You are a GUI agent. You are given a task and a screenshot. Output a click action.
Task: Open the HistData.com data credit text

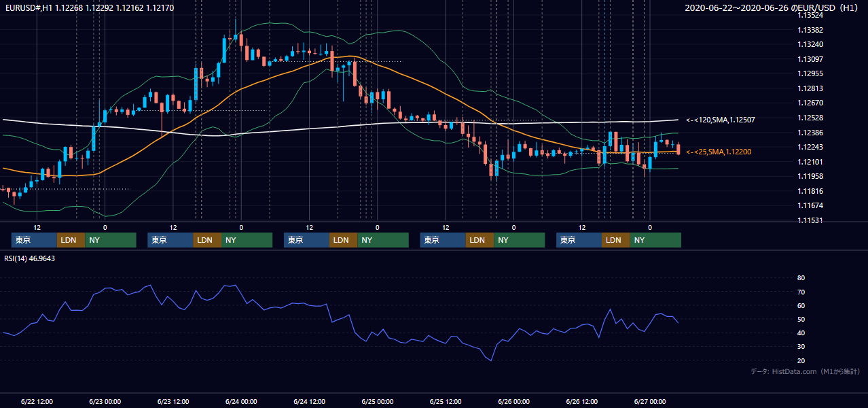[805, 371]
